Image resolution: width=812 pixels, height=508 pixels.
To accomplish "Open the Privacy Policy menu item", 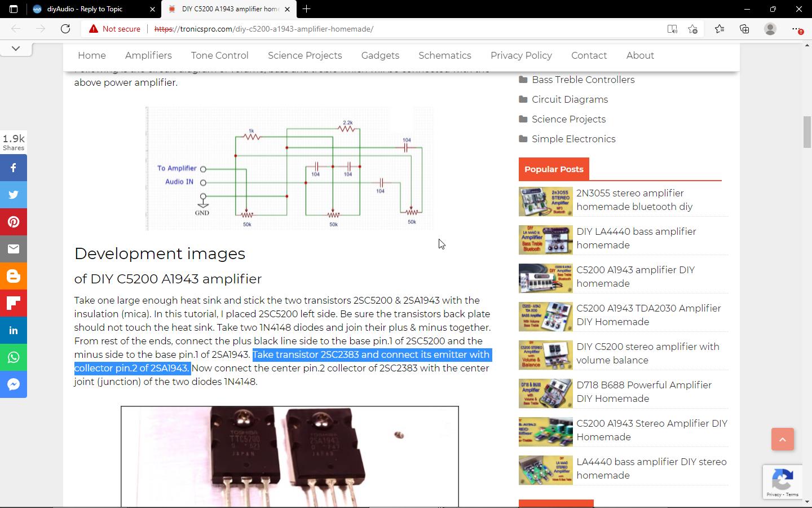I will tap(521, 55).
